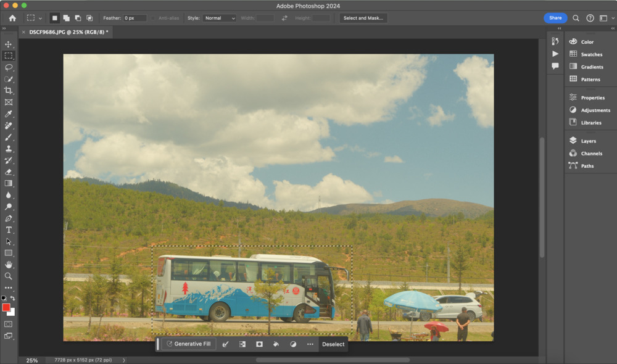Activate the Hand tool

(9, 265)
